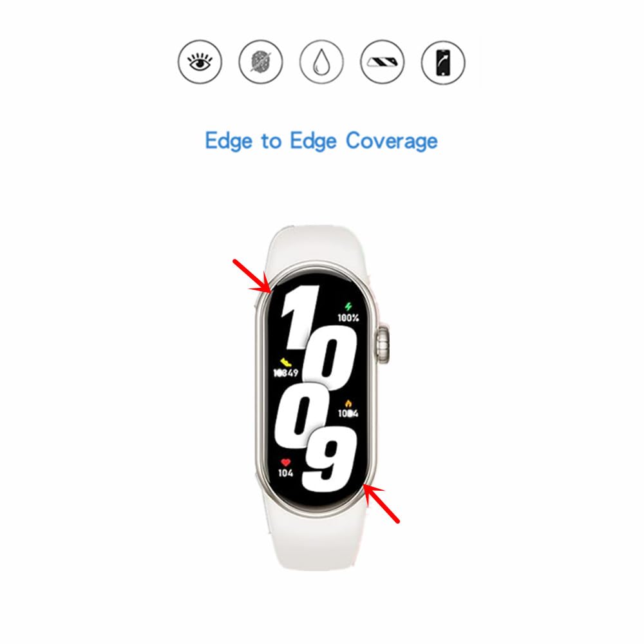Click the red arrow at bottom-right bezel
The image size is (644, 644).
coord(381,504)
